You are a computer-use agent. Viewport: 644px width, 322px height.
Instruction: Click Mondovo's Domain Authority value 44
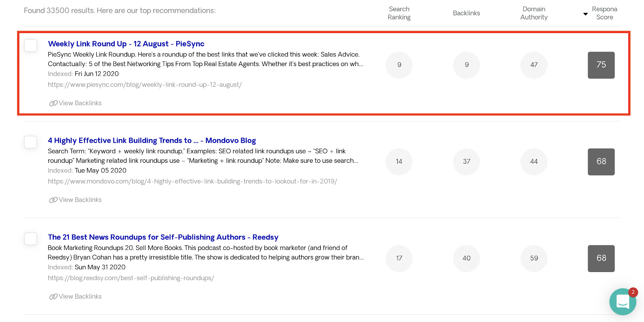pyautogui.click(x=534, y=162)
